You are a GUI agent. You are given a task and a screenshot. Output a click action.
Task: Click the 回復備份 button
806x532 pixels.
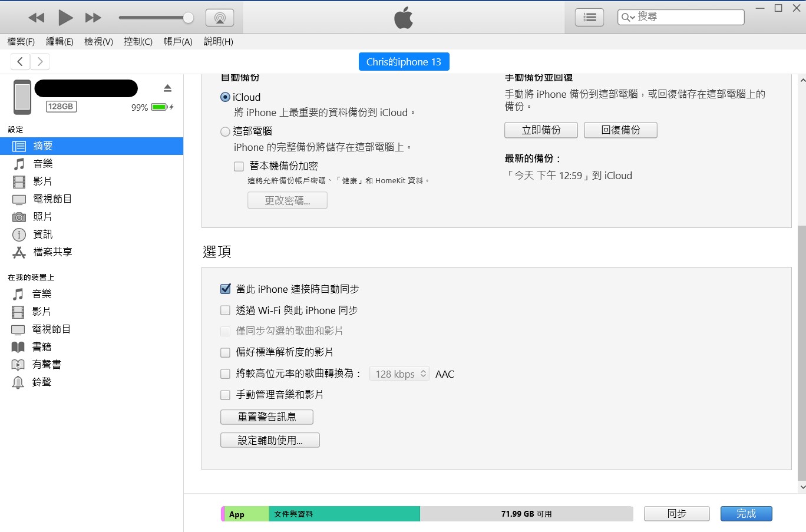[620, 130]
